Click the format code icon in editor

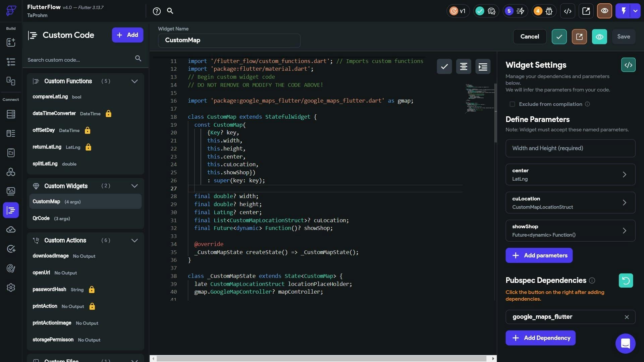point(464,67)
